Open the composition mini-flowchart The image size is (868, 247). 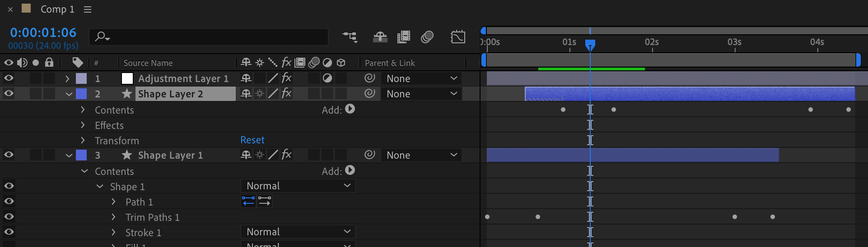350,37
